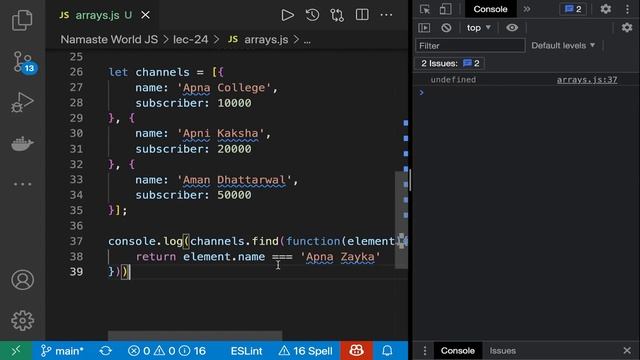Open the top context dropdown
The width and height of the screenshot is (640, 360).
coord(478,28)
